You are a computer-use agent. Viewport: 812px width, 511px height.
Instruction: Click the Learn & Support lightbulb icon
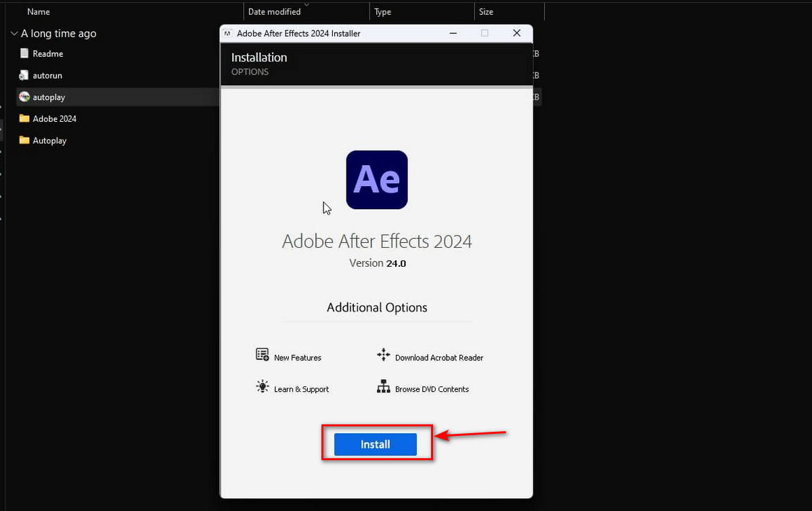click(x=263, y=386)
